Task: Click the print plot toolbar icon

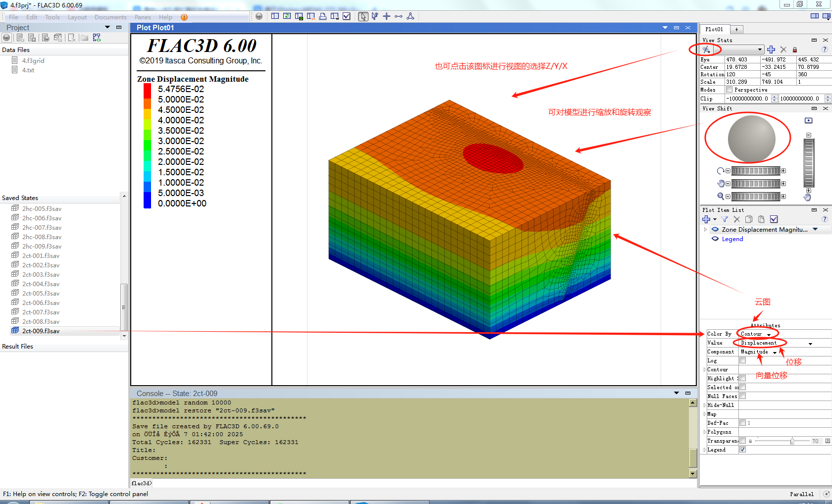Action: coord(322,16)
